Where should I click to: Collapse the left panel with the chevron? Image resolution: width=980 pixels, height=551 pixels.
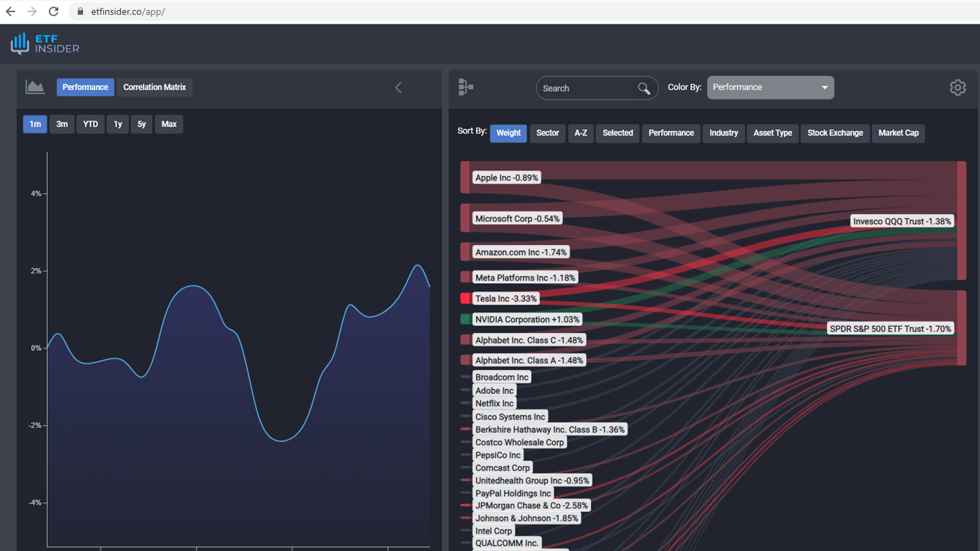click(398, 88)
